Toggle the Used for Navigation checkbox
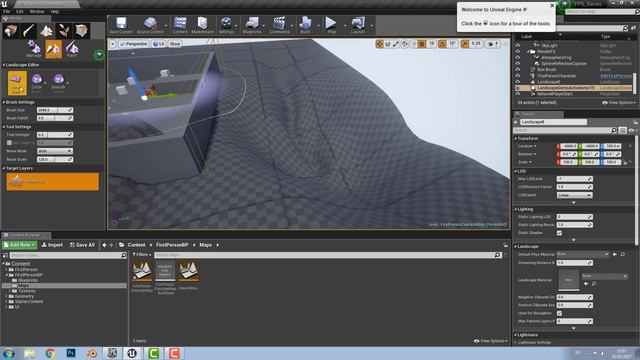 coord(559,313)
